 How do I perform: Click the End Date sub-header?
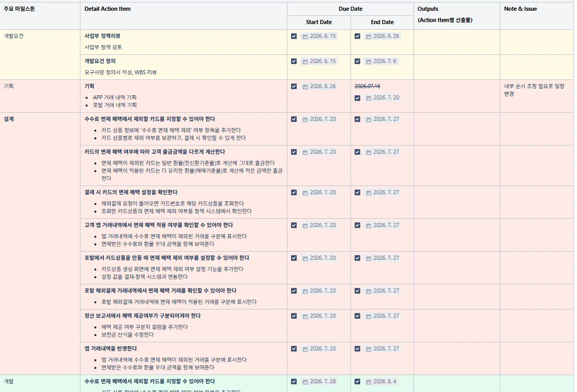382,22
